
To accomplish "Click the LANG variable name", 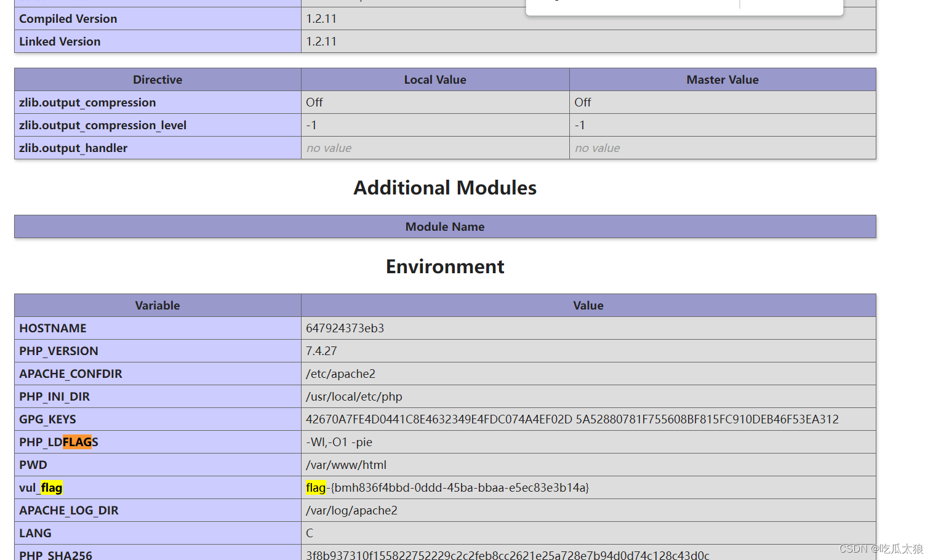I will 35,533.
